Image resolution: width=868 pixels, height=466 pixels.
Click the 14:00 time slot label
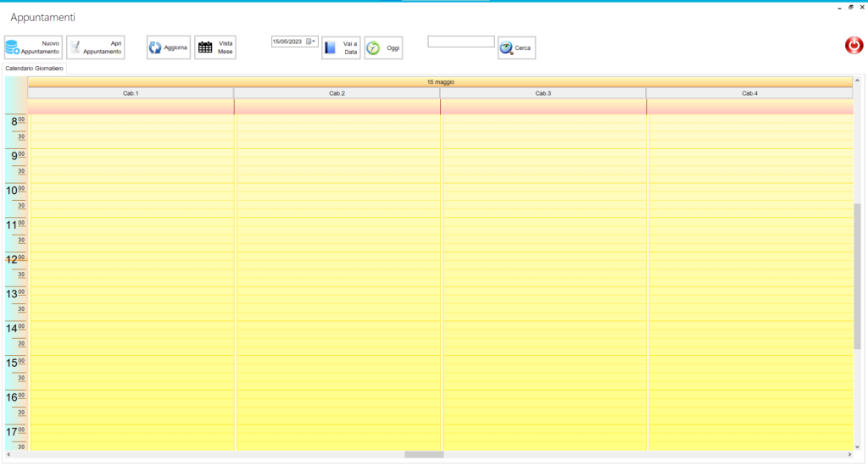tap(15, 328)
